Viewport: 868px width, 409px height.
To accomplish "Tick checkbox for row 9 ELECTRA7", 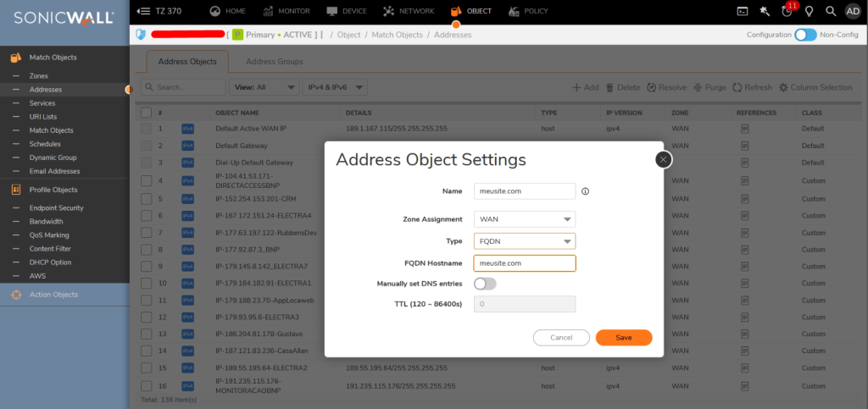I will tap(146, 267).
